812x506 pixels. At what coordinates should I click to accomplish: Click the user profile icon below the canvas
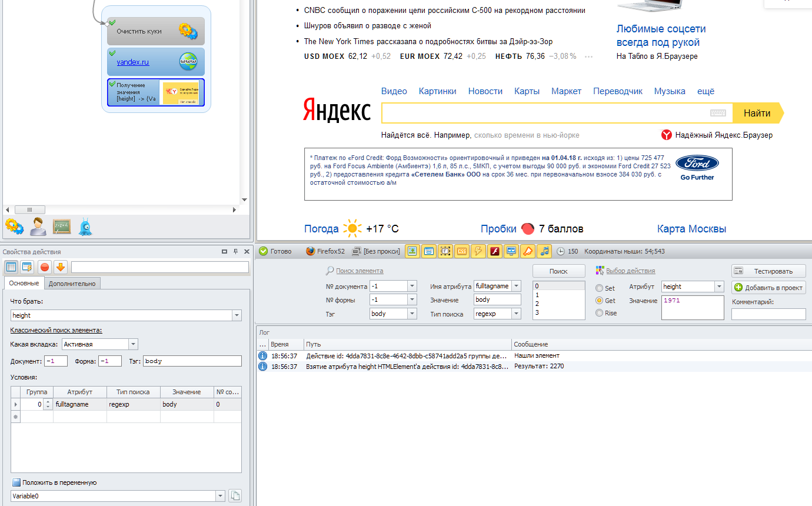pos(38,227)
